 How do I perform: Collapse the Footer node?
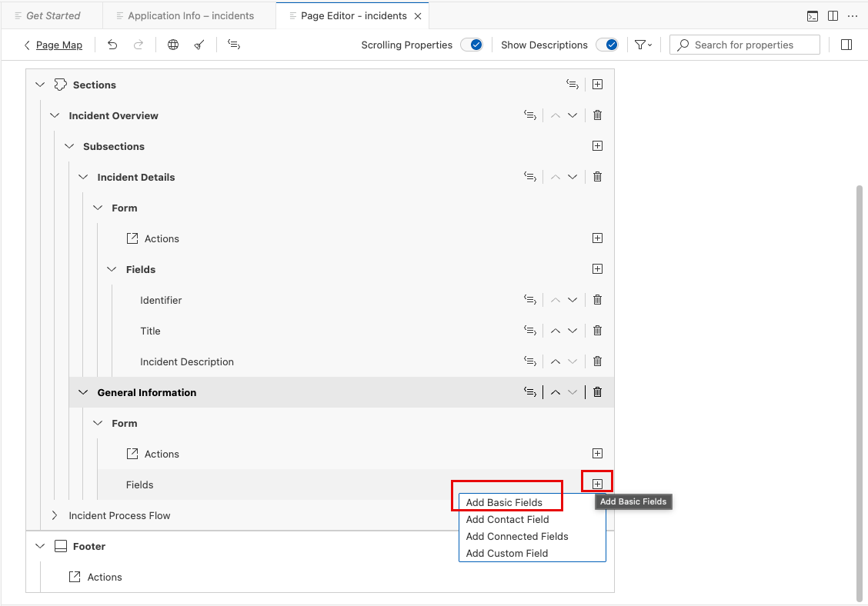tap(40, 546)
